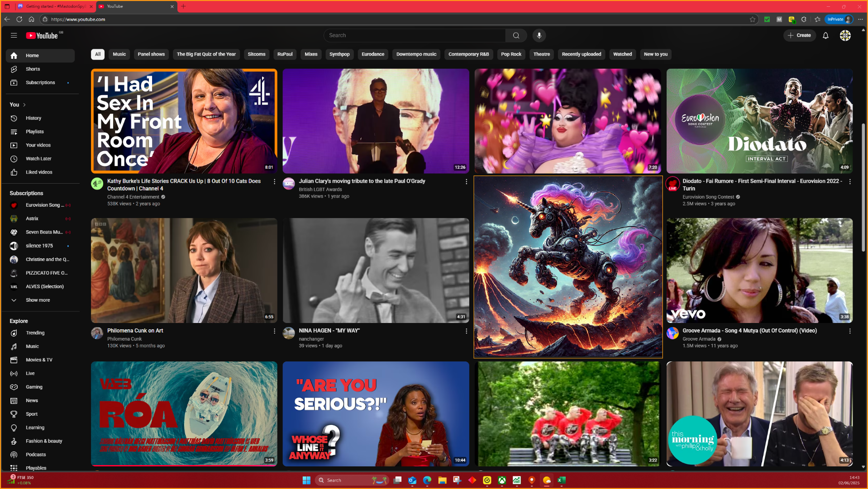Open the Watch Later list

[40, 159]
